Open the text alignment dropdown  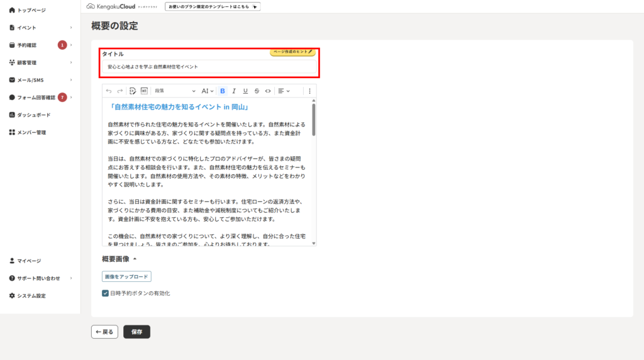coord(284,91)
